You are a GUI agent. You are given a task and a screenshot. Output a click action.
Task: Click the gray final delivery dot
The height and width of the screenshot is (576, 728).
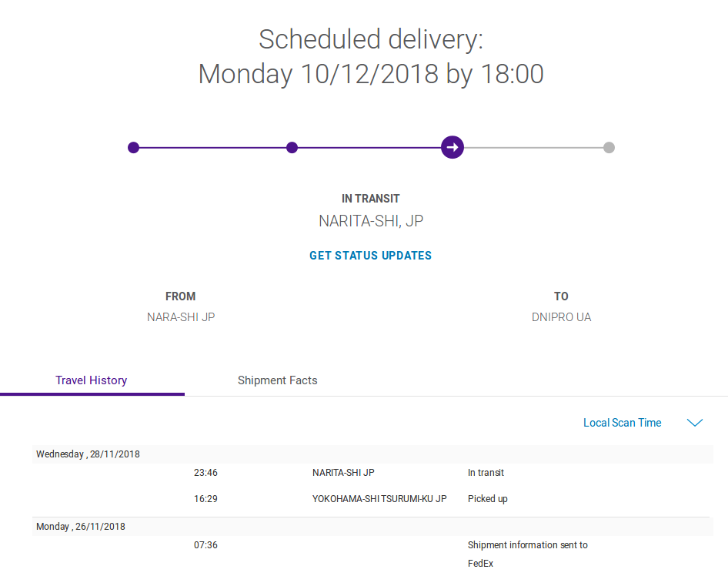point(609,148)
